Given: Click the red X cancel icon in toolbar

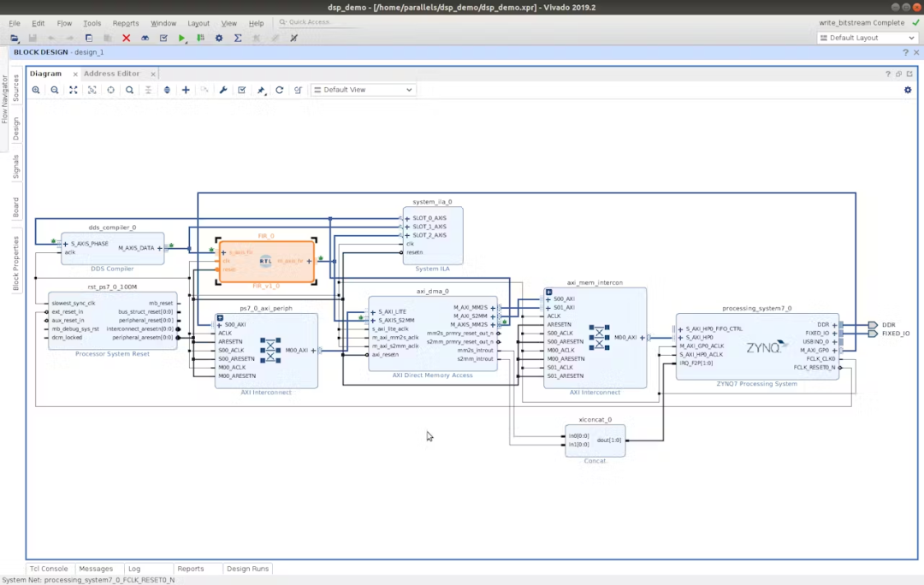Looking at the screenshot, I should tap(127, 38).
